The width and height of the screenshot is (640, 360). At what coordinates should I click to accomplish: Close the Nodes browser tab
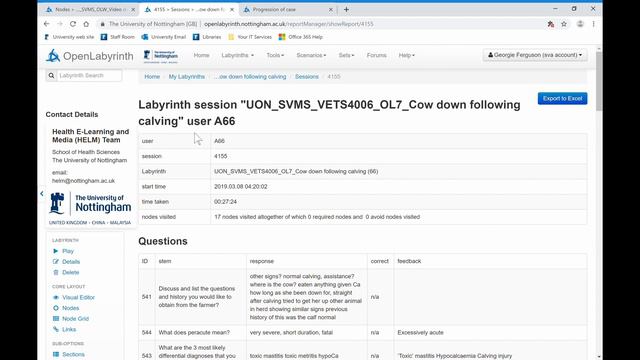click(133, 9)
